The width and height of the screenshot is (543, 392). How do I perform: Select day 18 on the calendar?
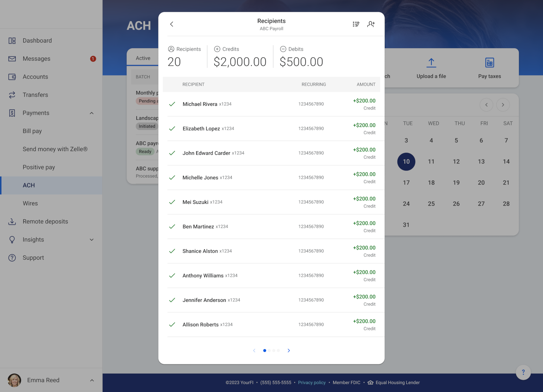point(431,183)
